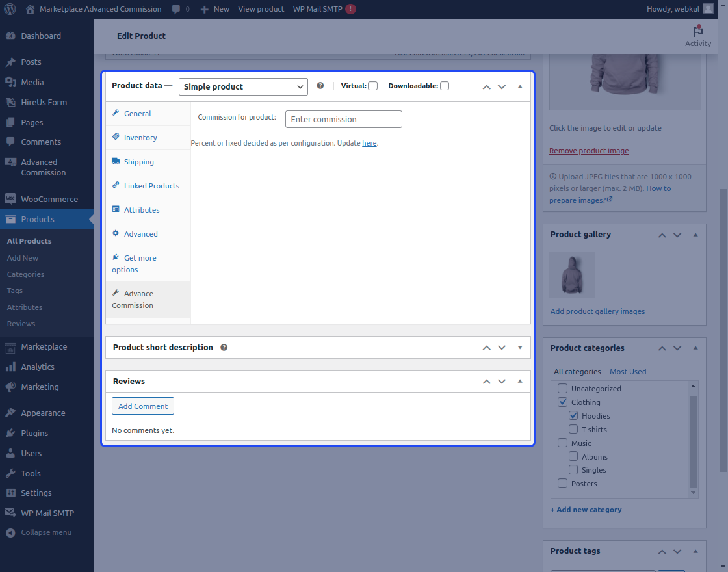Uncheck the Hoodies category checkbox
Viewport: 728px width, 572px height.
coord(574,415)
